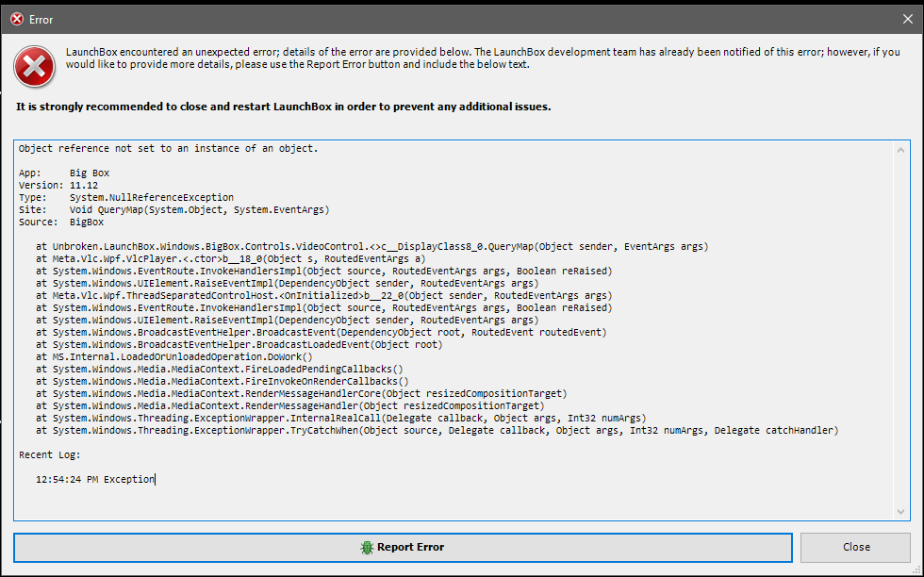The height and width of the screenshot is (577, 924).
Task: Click the '12:54:24 PM Exception' log entry
Action: (x=95, y=479)
